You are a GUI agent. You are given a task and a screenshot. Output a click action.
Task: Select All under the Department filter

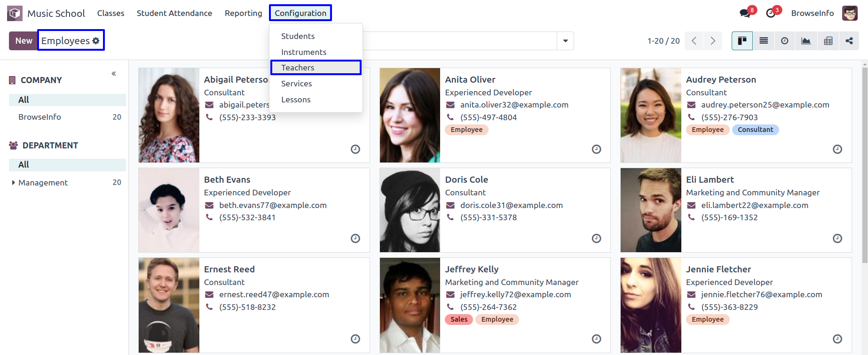tap(67, 164)
